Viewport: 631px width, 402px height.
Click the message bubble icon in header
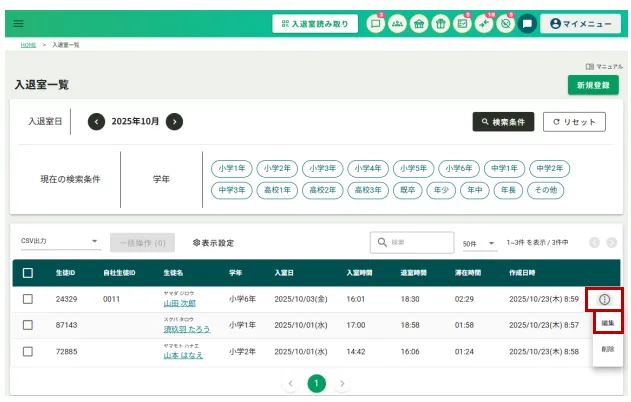point(375,23)
